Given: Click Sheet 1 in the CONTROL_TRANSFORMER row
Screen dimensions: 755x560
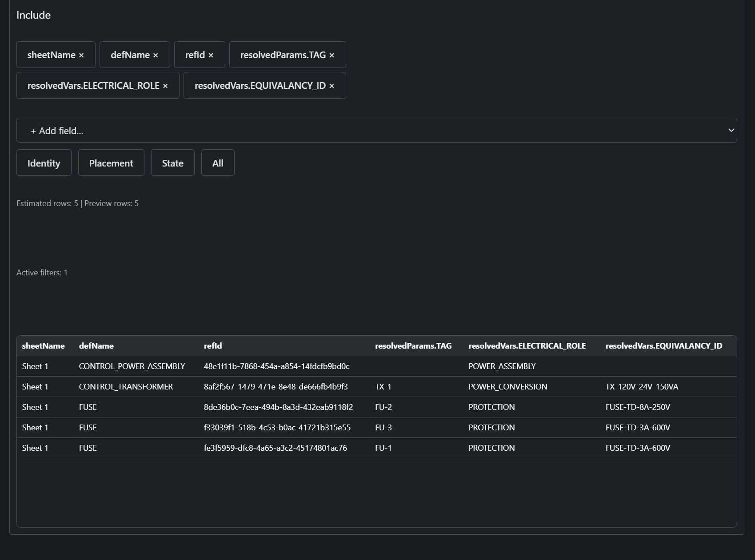Looking at the screenshot, I should pos(35,387).
